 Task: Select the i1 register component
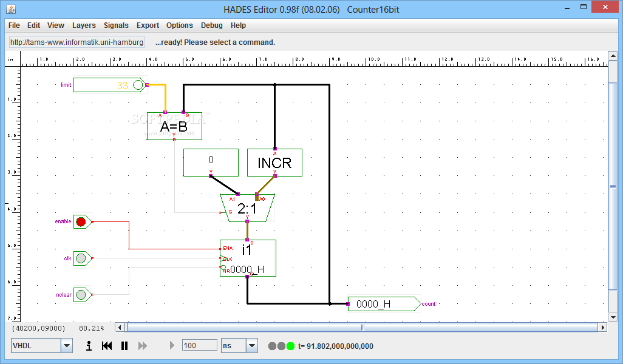click(248, 258)
